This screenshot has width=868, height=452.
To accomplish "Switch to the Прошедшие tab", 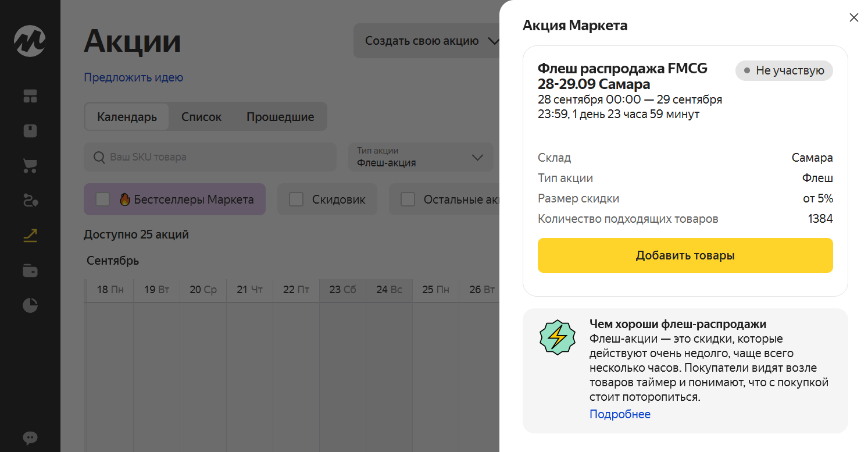I will [x=280, y=117].
